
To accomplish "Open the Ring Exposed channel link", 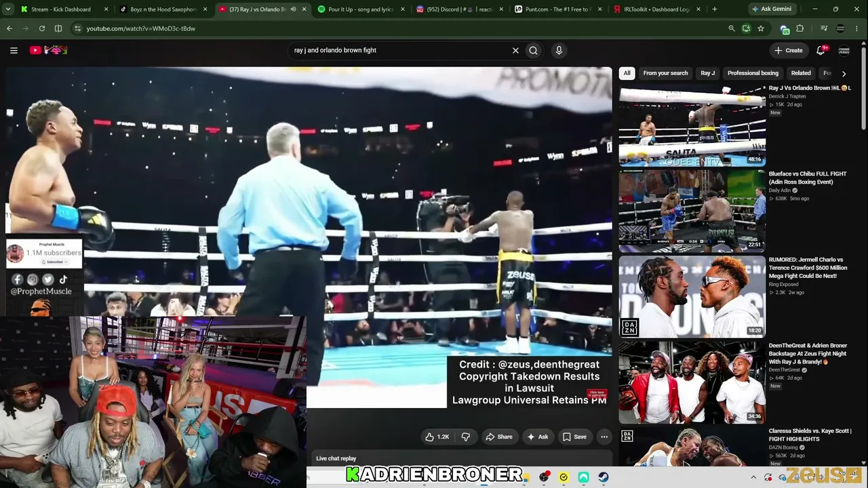I will pos(784,284).
